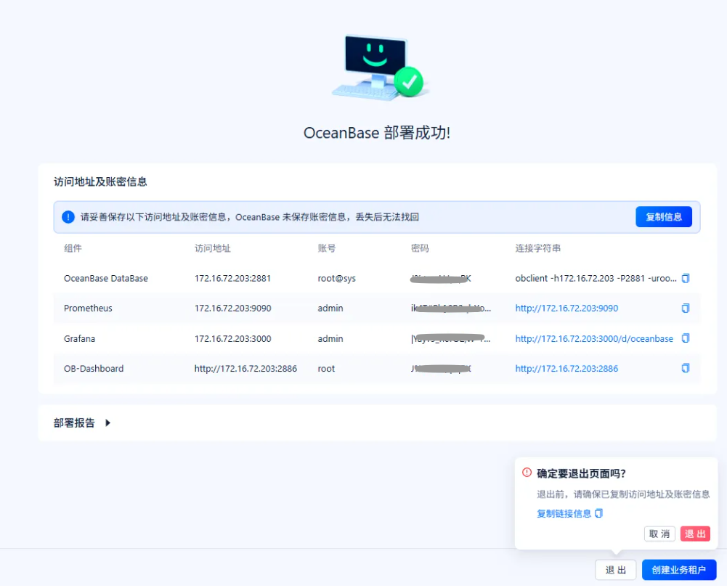
Task: Select the Prometheus component cell
Action: [88, 308]
